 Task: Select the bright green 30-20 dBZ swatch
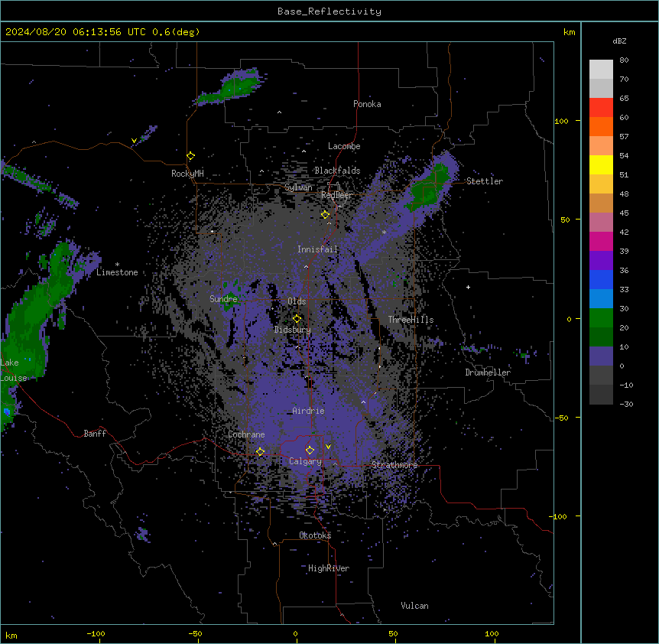601,318
